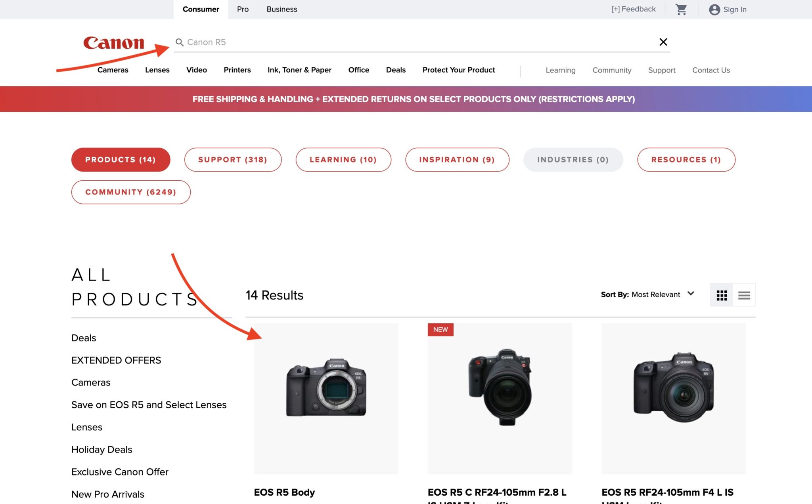Open the [+] Feedback control
The image size is (812, 504).
pos(633,8)
